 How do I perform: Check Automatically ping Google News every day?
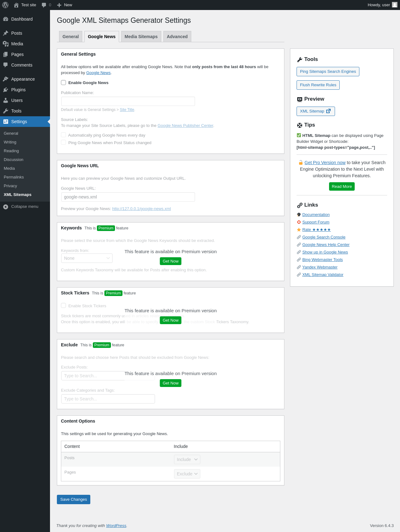(x=63, y=135)
